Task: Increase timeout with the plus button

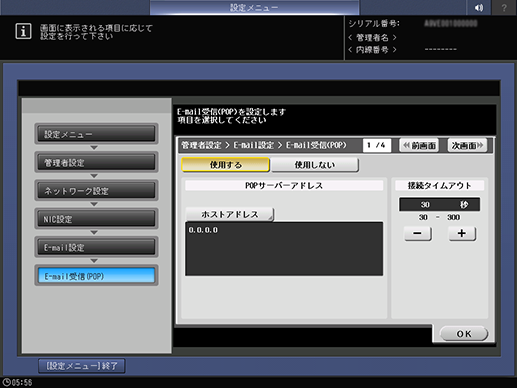Action: tap(462, 233)
